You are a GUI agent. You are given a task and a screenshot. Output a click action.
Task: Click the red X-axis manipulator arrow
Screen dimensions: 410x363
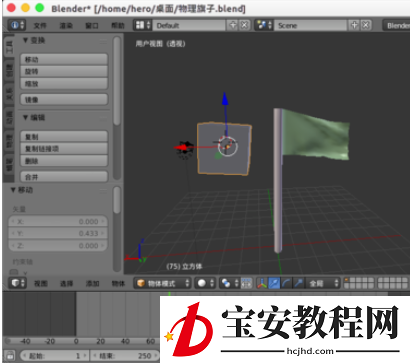(x=181, y=147)
